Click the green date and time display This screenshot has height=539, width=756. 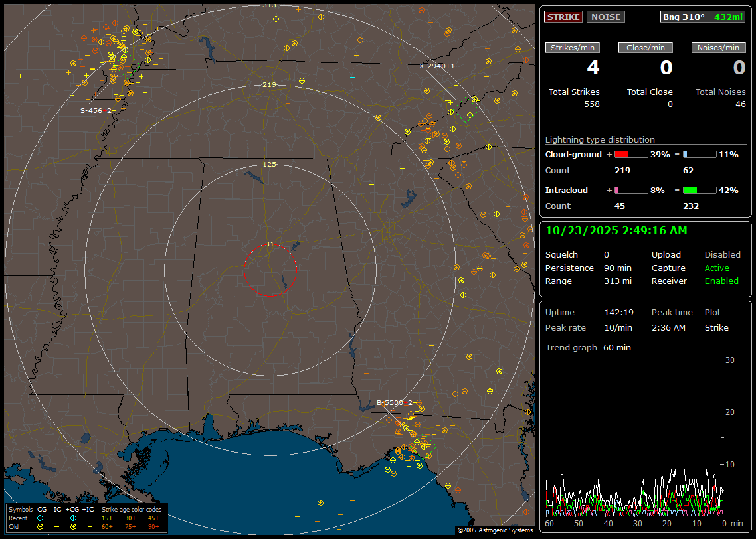[616, 230]
